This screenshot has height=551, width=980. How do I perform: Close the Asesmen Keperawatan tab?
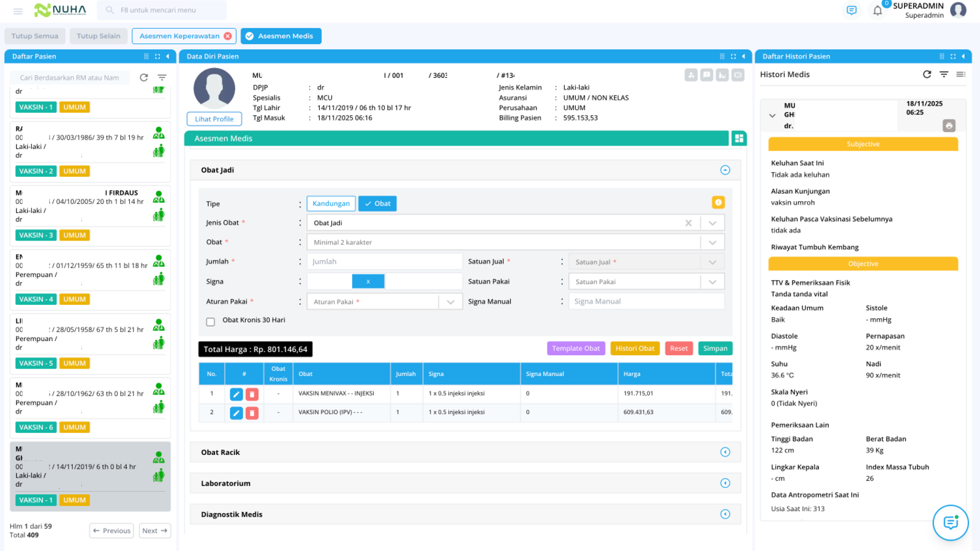coord(228,36)
